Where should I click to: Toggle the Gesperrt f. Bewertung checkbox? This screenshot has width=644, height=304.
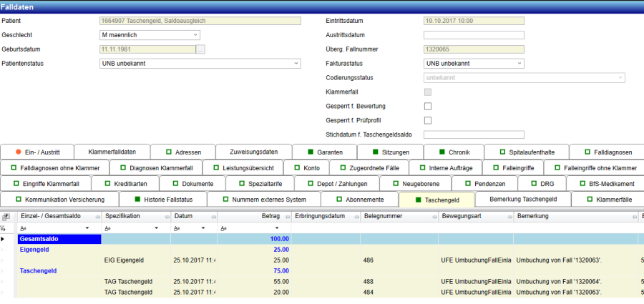click(428, 106)
